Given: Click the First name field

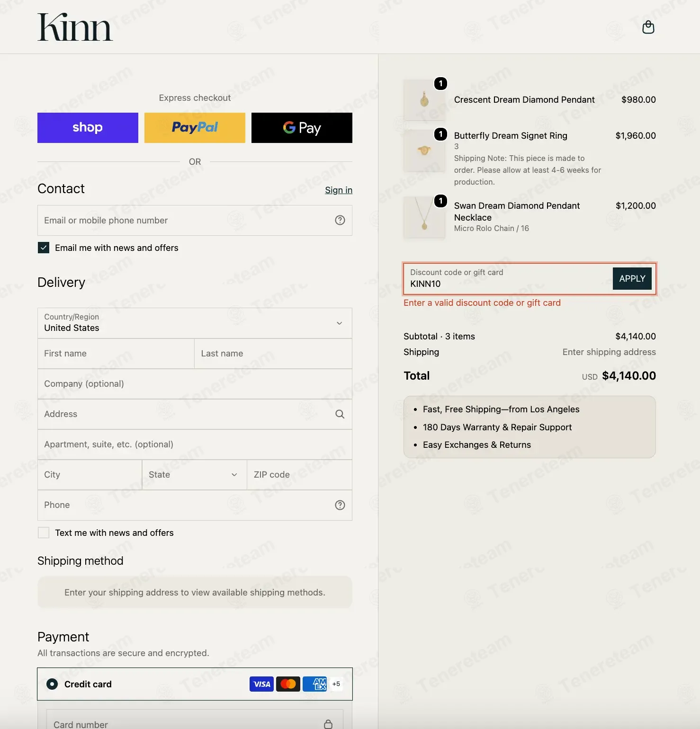Looking at the screenshot, I should (116, 354).
